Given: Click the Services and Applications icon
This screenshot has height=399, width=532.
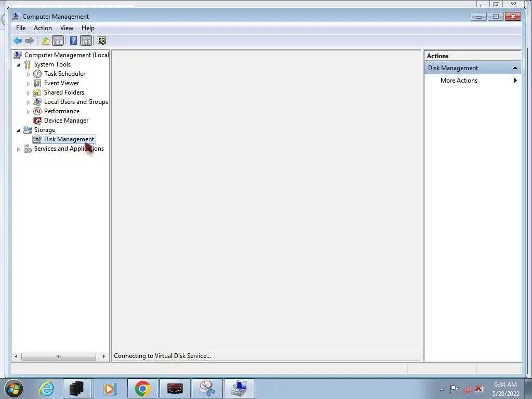Looking at the screenshot, I should (x=28, y=149).
